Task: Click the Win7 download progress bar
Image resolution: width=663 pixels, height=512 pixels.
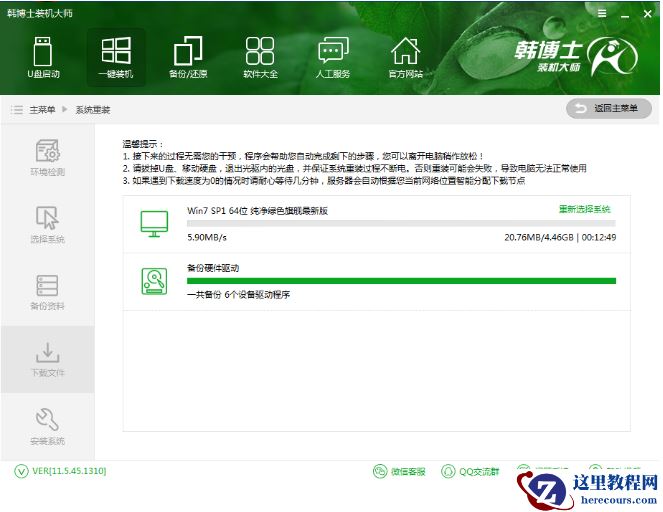Action: click(x=401, y=223)
